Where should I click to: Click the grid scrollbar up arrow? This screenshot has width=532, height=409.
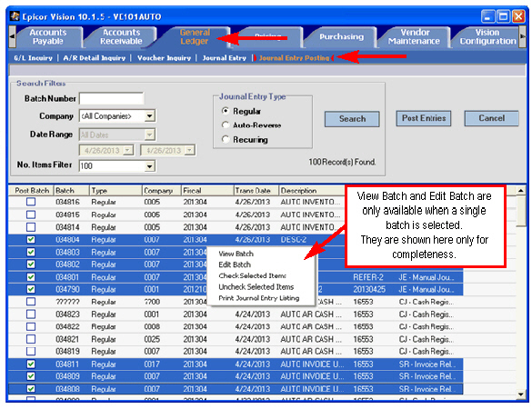[521, 191]
